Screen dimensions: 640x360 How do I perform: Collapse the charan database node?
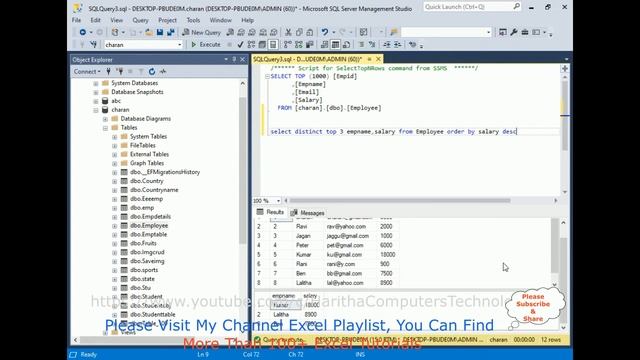(x=96, y=110)
